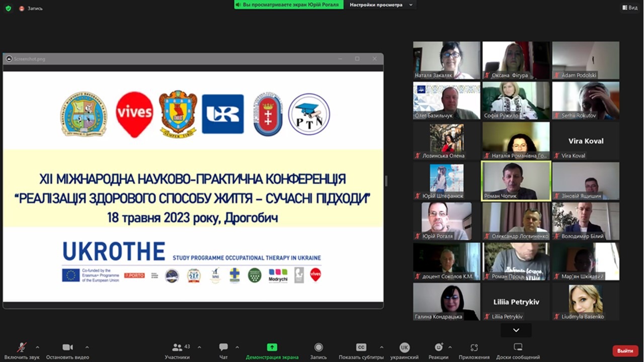Expand audio options arrow beside microphone

pyautogui.click(x=37, y=347)
